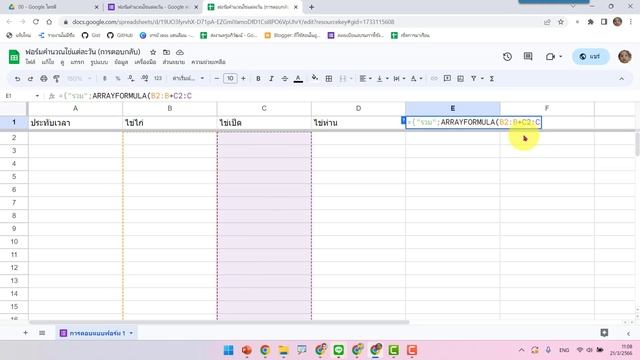Click cell A1 containing ประทับเวลา
640x360 pixels.
click(x=76, y=122)
